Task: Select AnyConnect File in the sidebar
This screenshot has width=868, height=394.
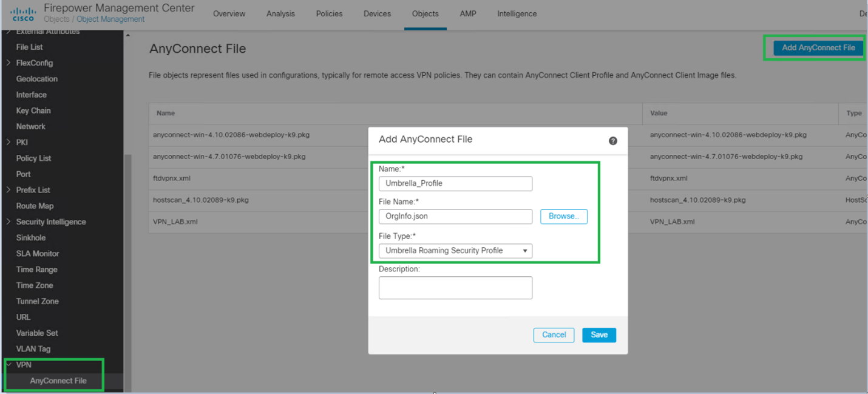Action: point(58,381)
